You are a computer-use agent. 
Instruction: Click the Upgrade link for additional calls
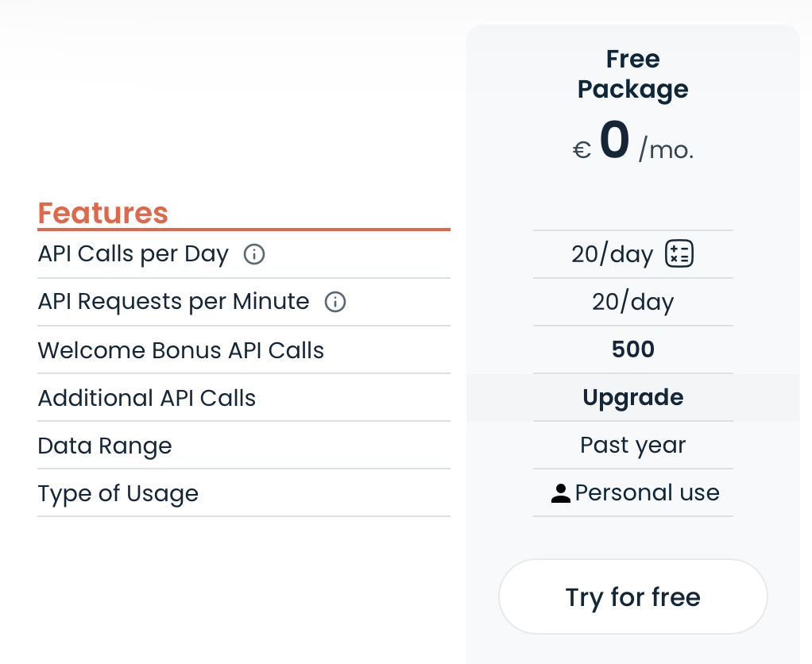[633, 397]
